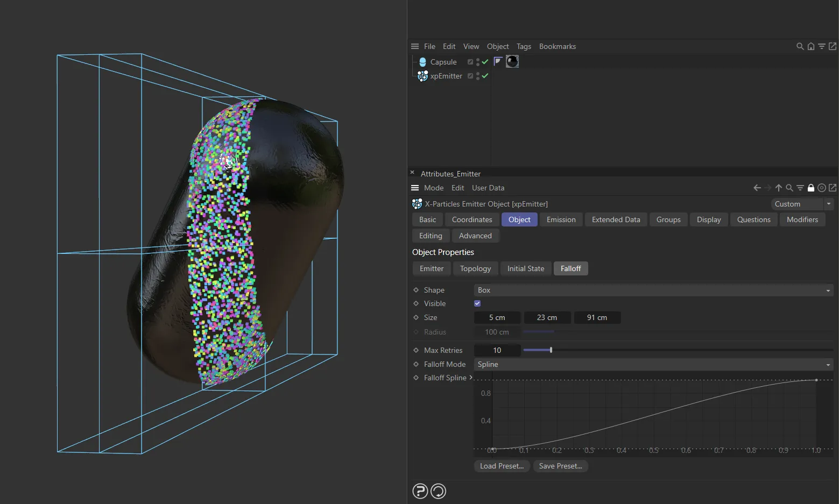This screenshot has width=839, height=504.
Task: Click the reset circular arrow icon
Action: 439,491
